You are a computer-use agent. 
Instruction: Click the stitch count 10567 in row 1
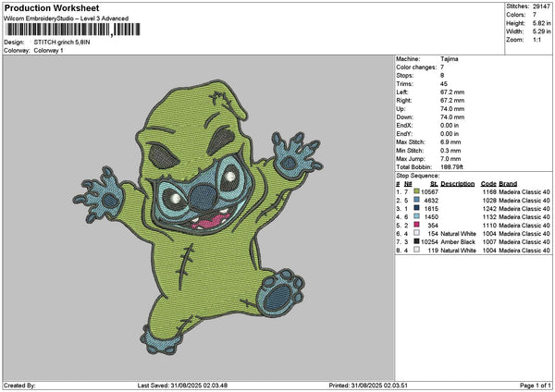tap(430, 192)
